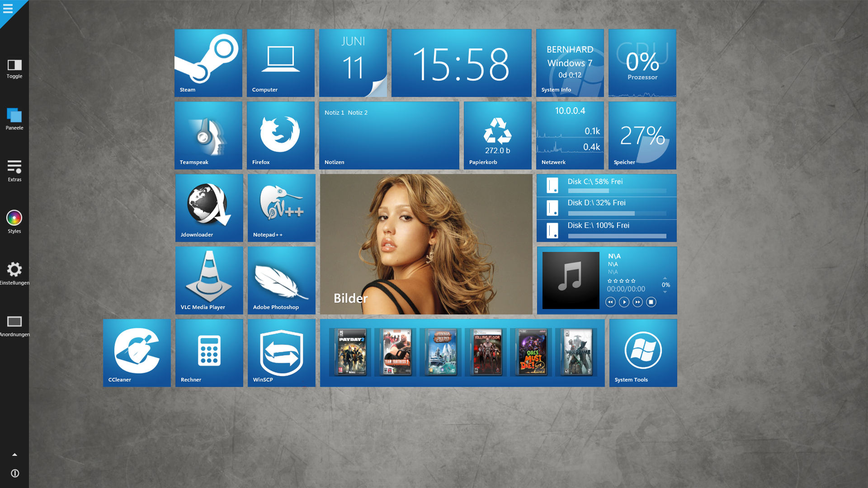868x488 pixels.
Task: Click the music player play button
Action: coord(623,301)
